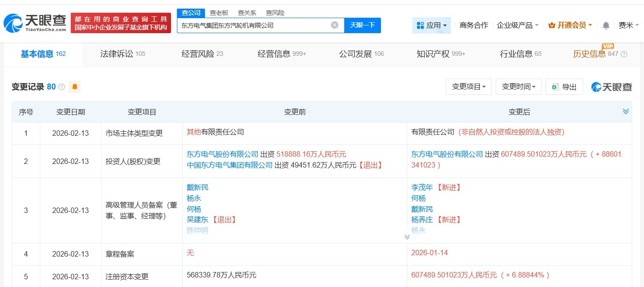Open 吴建东 profile link

tap(198, 220)
